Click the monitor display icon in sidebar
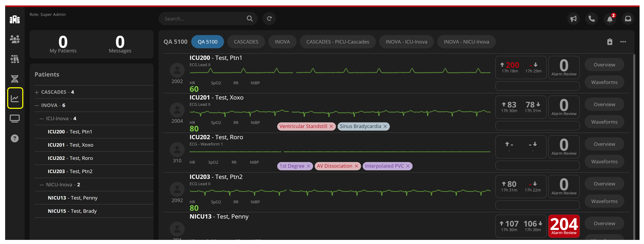The width and height of the screenshot is (644, 244). (15, 118)
